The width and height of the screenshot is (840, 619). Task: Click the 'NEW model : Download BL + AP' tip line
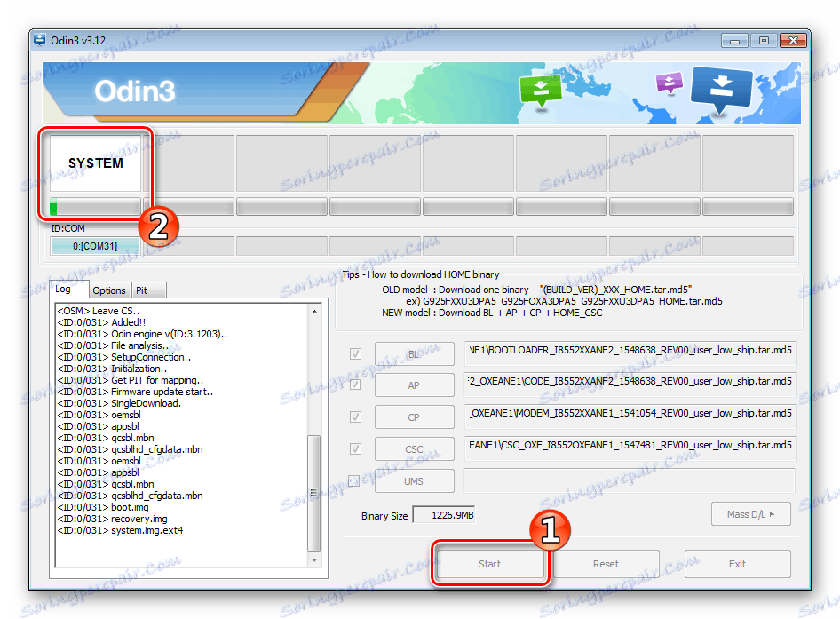point(492,313)
